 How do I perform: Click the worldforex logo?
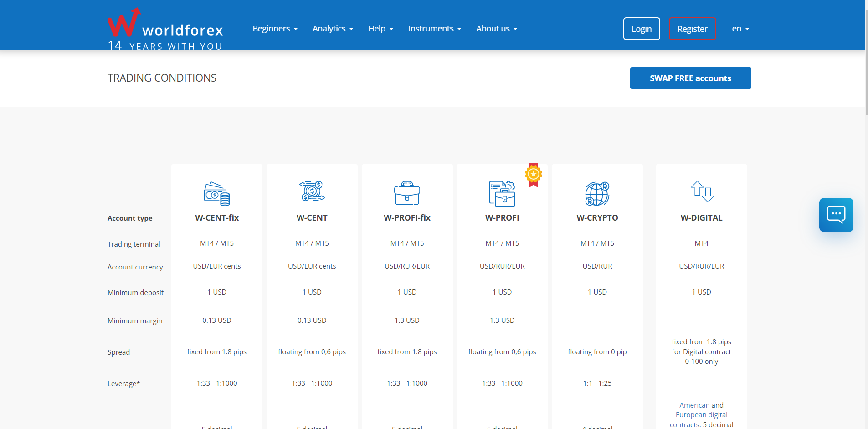click(165, 29)
